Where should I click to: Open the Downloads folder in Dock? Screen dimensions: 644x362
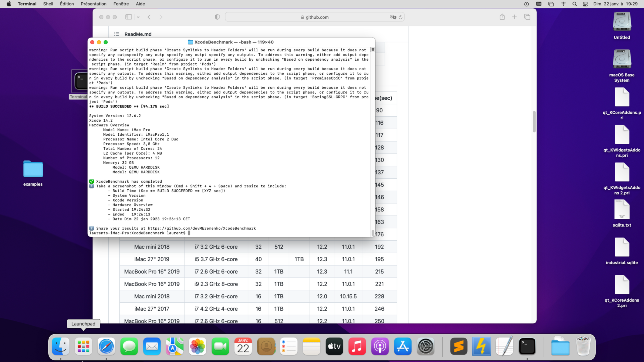[560, 346]
